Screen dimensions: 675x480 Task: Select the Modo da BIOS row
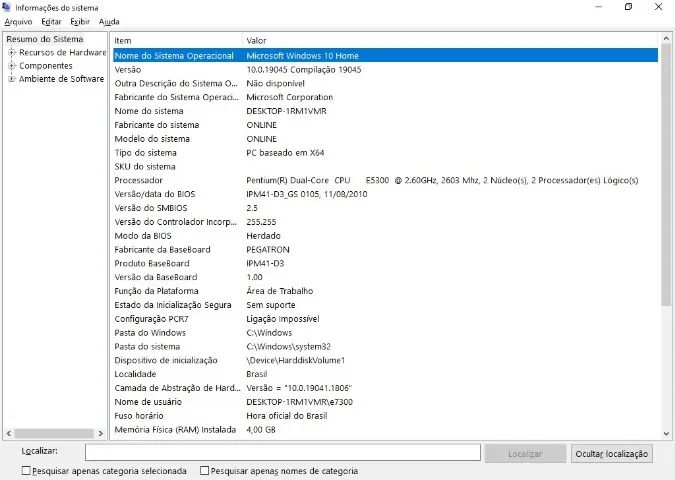click(385, 236)
